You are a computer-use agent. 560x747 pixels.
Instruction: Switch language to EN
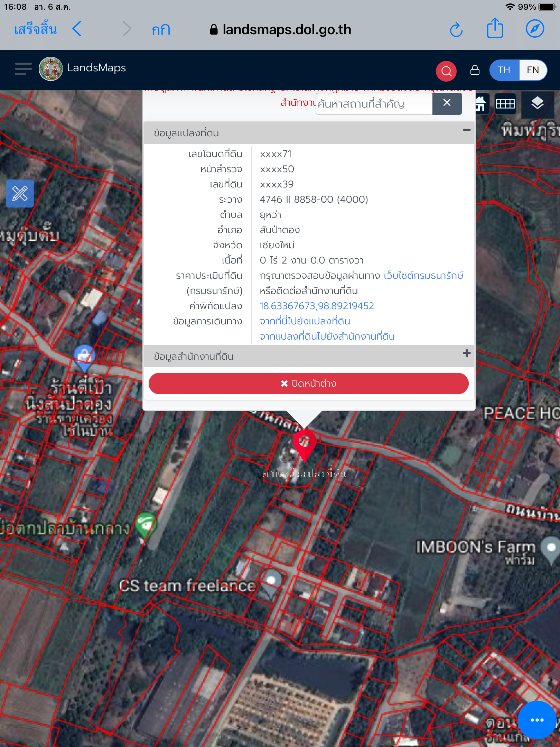pos(533,70)
